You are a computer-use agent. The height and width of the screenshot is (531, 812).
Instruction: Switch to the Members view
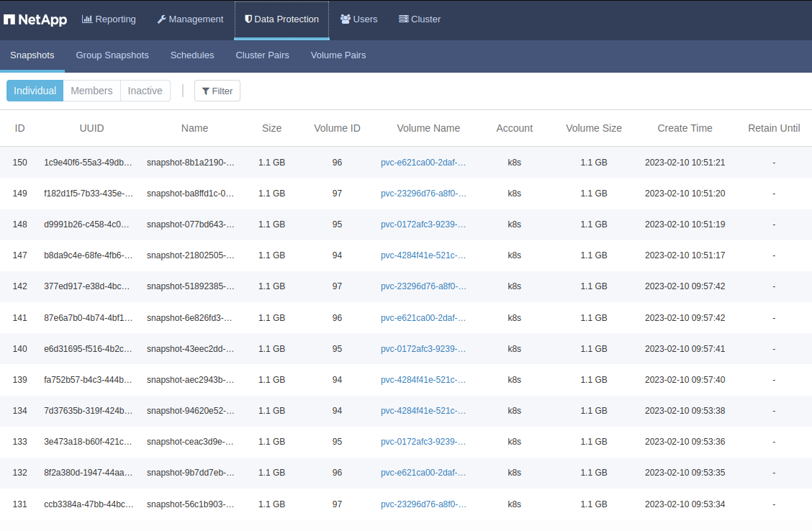pyautogui.click(x=91, y=91)
